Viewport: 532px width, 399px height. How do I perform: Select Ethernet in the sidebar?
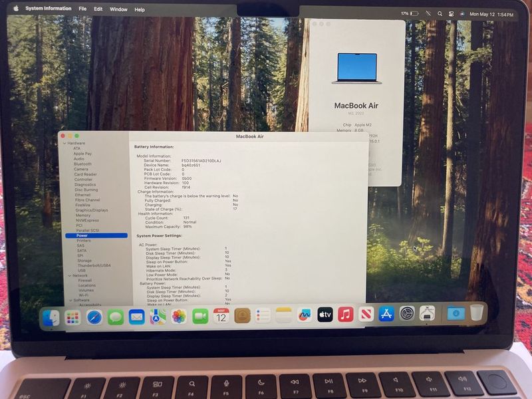(82, 195)
